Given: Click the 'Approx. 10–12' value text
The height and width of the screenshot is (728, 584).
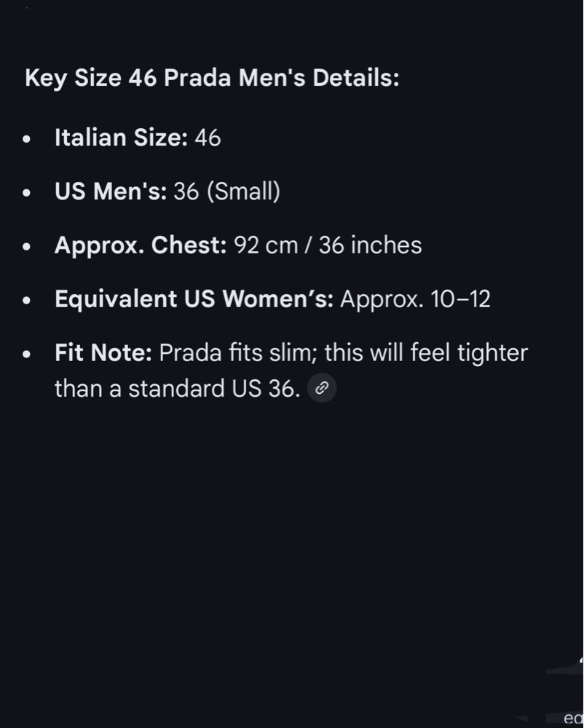Looking at the screenshot, I should pos(416,299).
